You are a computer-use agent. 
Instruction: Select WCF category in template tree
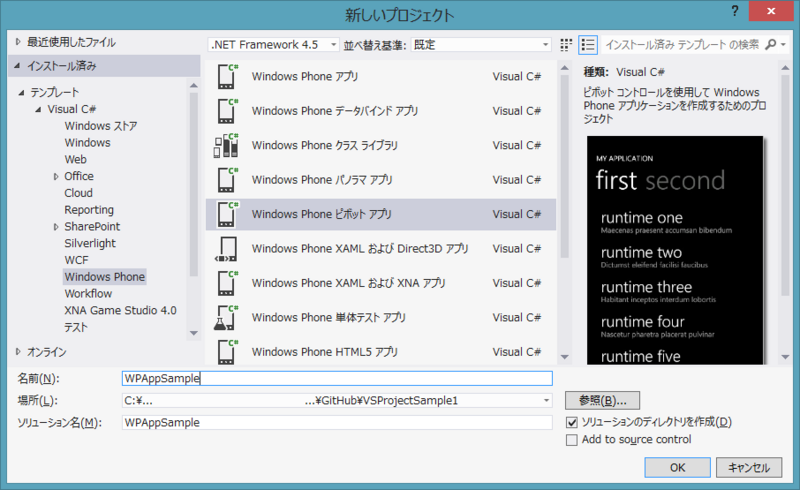pos(77,260)
